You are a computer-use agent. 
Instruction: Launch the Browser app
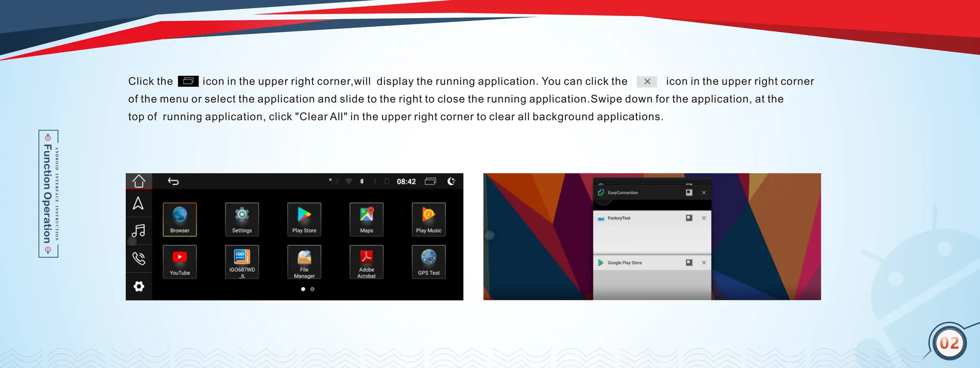(180, 219)
